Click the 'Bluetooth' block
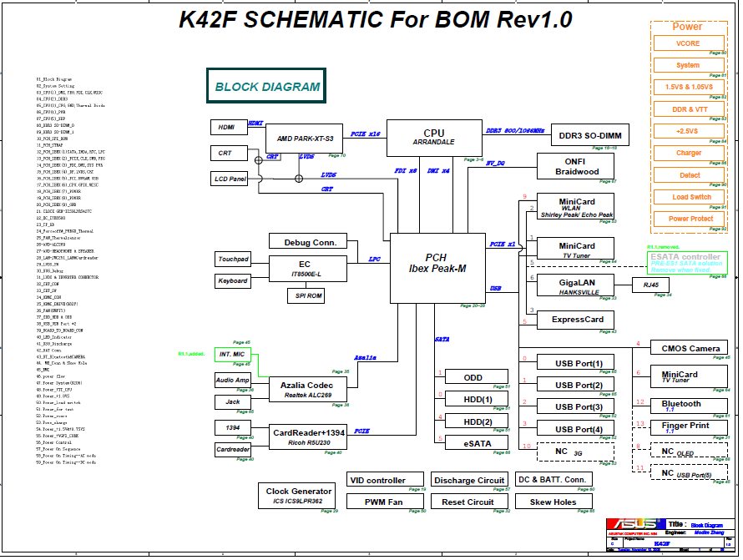This screenshot has width=743, height=560. (x=689, y=406)
